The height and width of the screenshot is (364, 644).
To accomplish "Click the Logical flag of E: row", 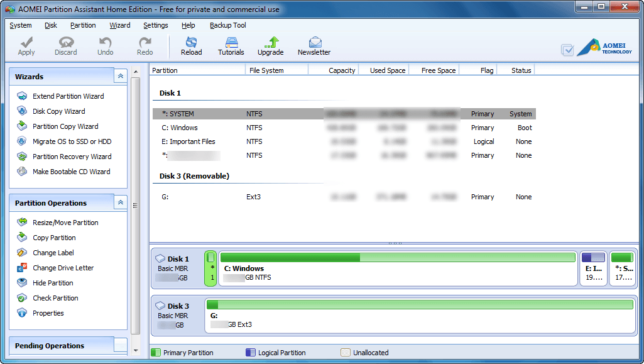I will (x=484, y=141).
